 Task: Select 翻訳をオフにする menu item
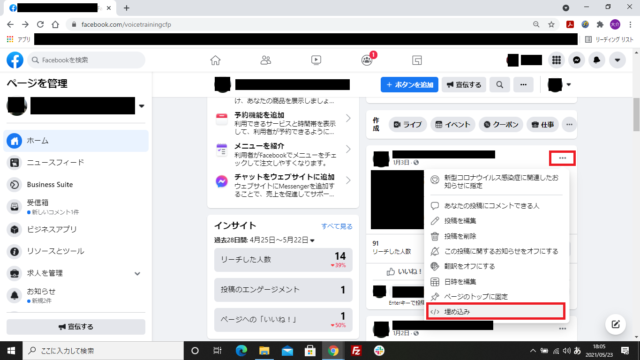click(496, 266)
